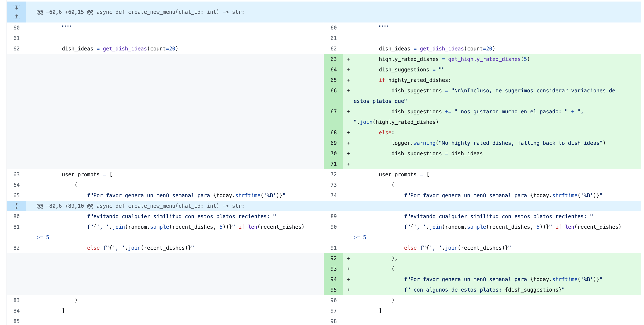
Task: Select right line number 71
Action: click(334, 164)
